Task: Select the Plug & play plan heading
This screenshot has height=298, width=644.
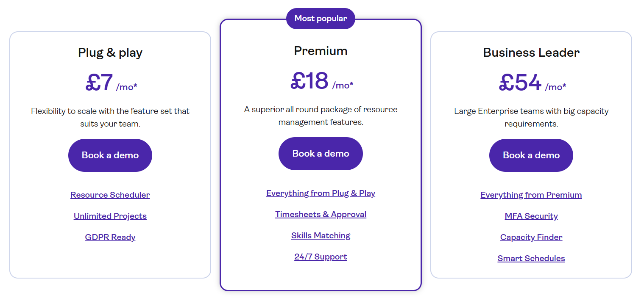Action: click(110, 52)
